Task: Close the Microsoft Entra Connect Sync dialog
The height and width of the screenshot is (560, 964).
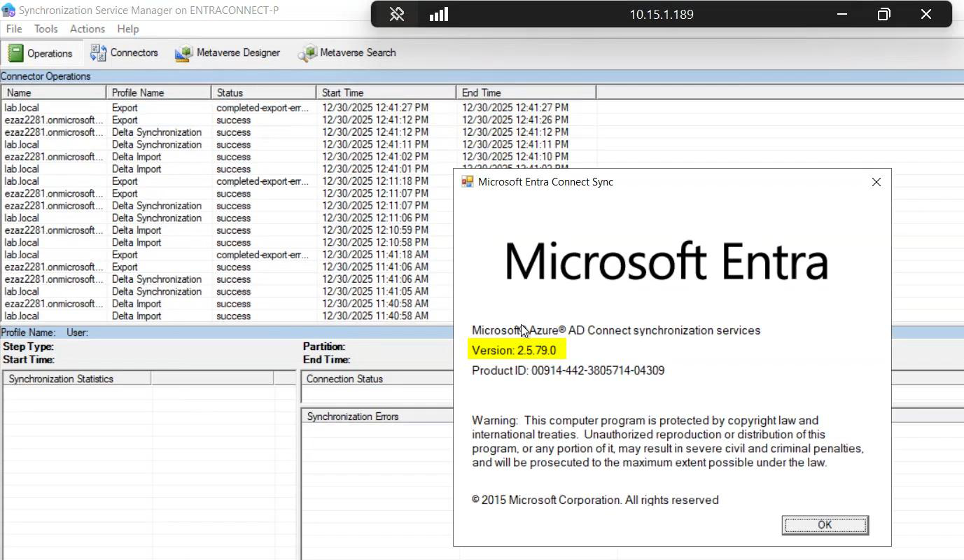Action: (x=876, y=182)
